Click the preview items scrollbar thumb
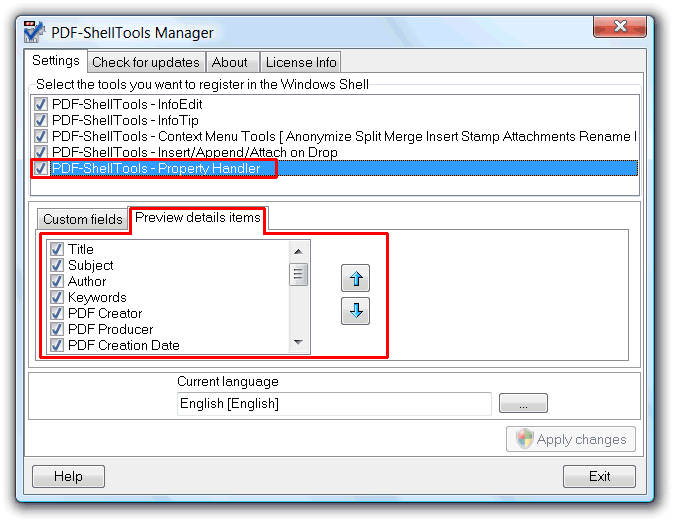674x521 pixels. click(298, 275)
